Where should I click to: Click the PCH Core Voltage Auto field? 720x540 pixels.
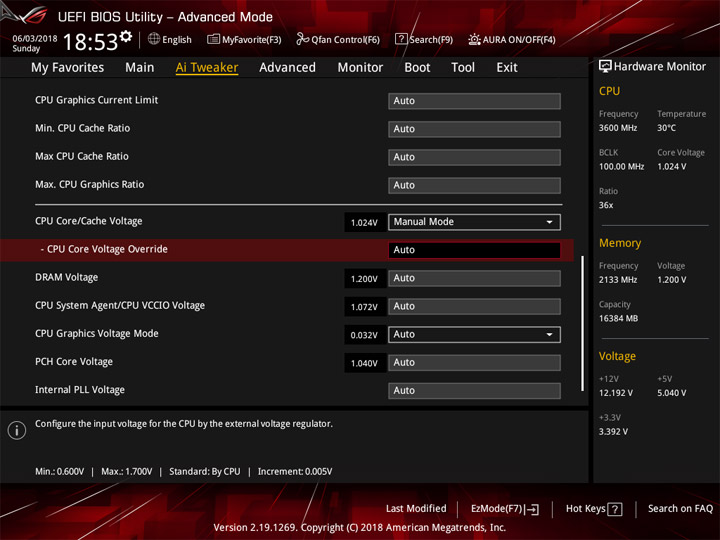click(x=474, y=362)
